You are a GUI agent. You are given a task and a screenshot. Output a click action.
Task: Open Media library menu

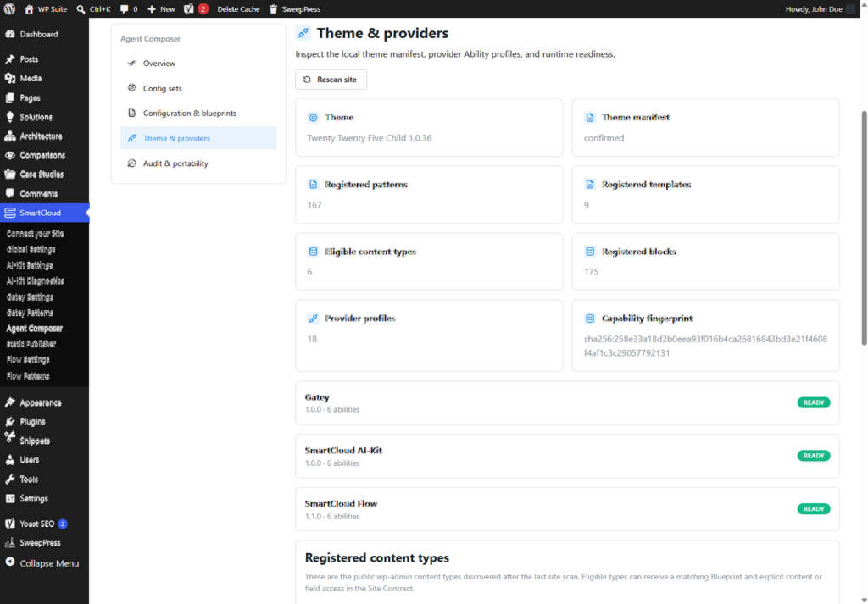(44, 79)
